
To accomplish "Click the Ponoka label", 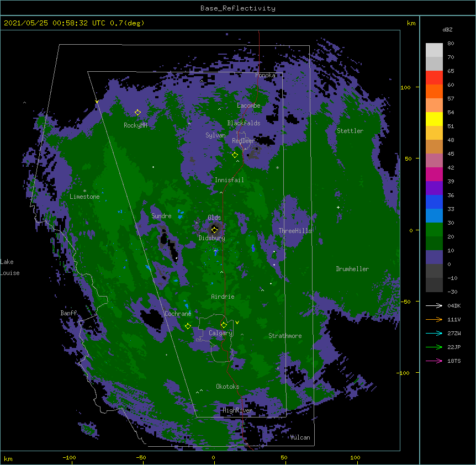I will point(265,75).
